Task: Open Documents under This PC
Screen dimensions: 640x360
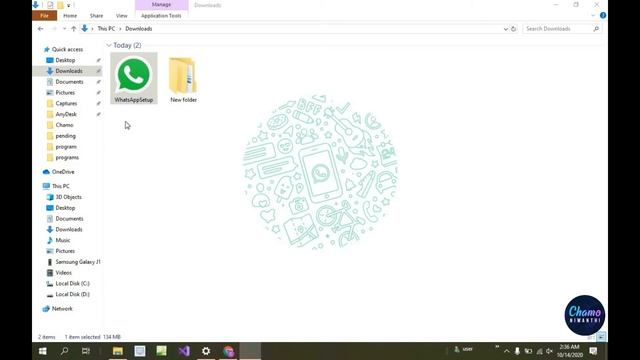Action: [69, 219]
